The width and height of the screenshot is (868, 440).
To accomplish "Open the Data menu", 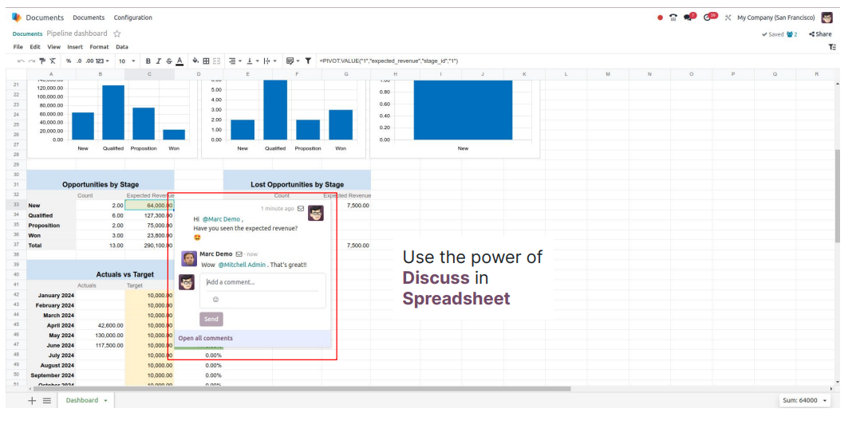I will tap(122, 47).
